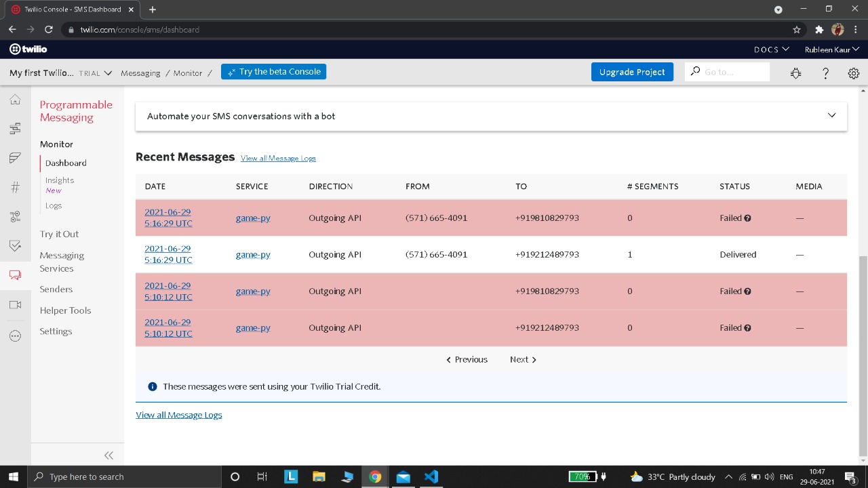Open Settings in Programmable Messaging sidebar
868x488 pixels.
[x=56, y=331]
